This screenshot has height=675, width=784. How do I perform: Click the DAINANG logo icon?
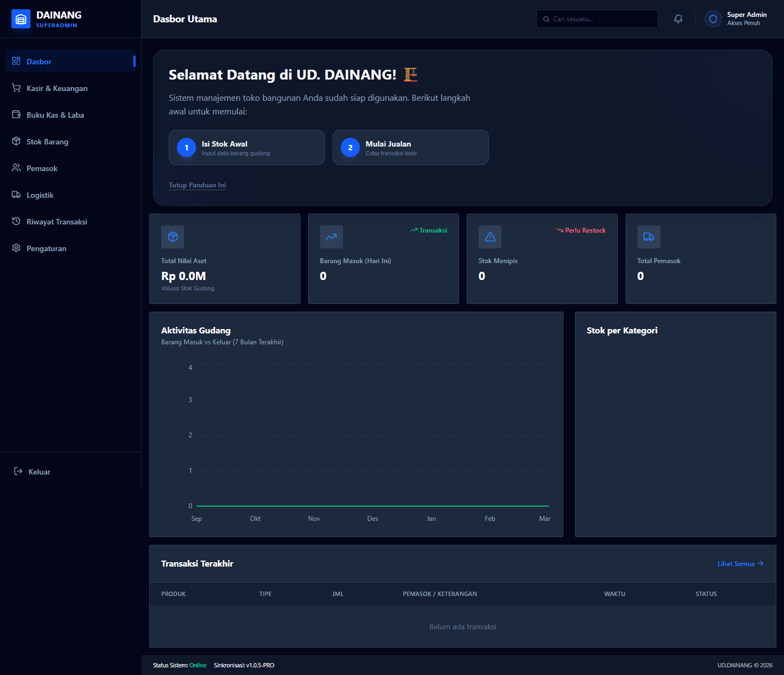(21, 19)
